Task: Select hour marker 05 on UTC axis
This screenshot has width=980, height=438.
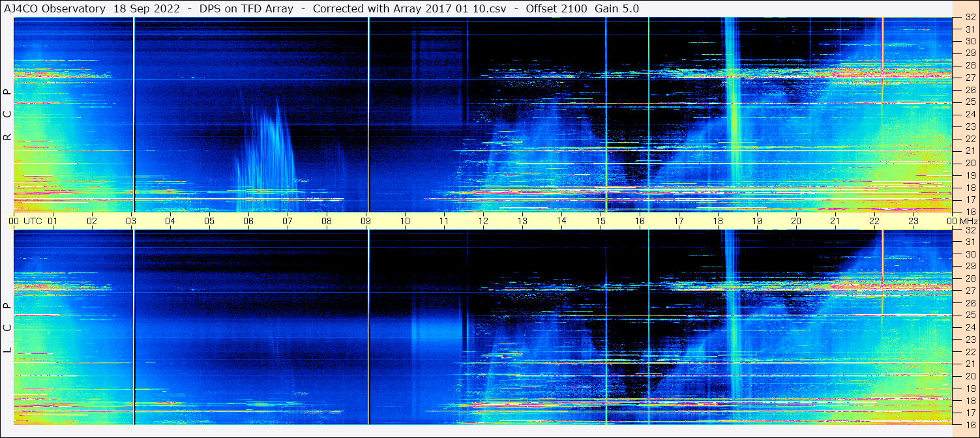Action: click(209, 221)
